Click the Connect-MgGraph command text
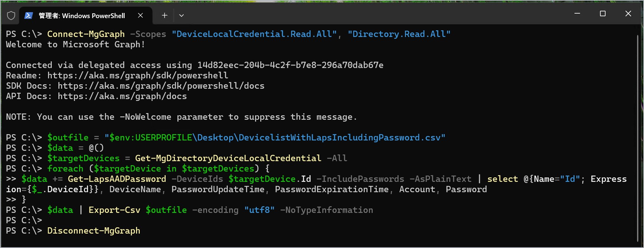 [86, 34]
